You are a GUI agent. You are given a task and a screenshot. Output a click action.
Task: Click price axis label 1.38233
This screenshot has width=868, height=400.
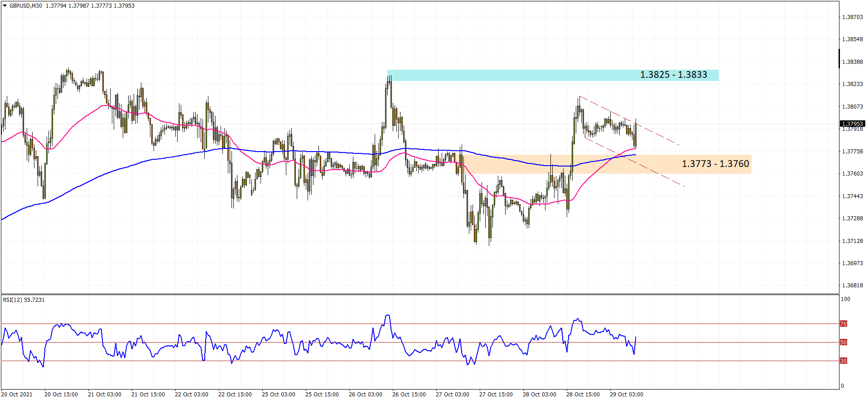[852, 84]
